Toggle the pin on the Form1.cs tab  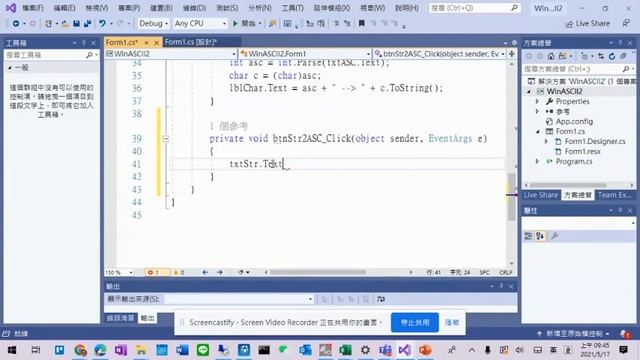coord(147,42)
